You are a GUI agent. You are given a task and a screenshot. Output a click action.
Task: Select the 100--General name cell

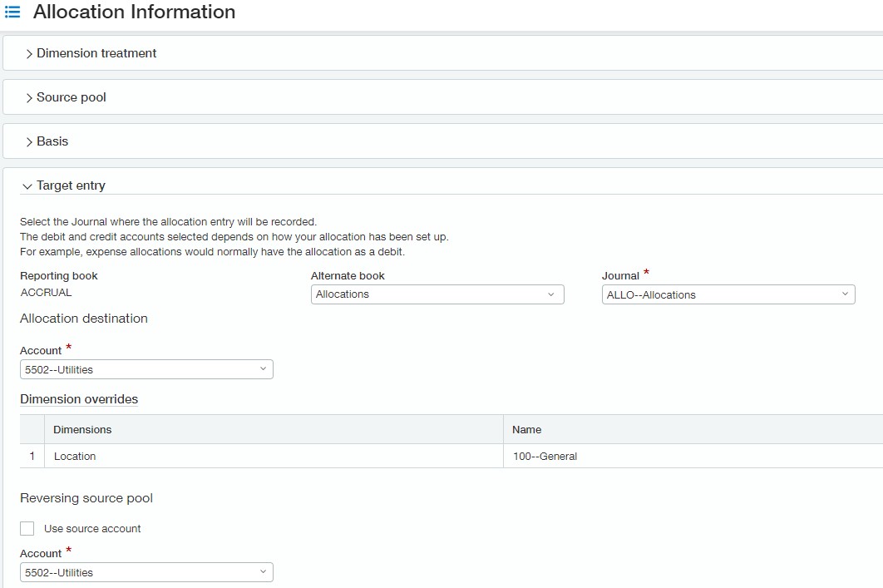click(x=545, y=456)
